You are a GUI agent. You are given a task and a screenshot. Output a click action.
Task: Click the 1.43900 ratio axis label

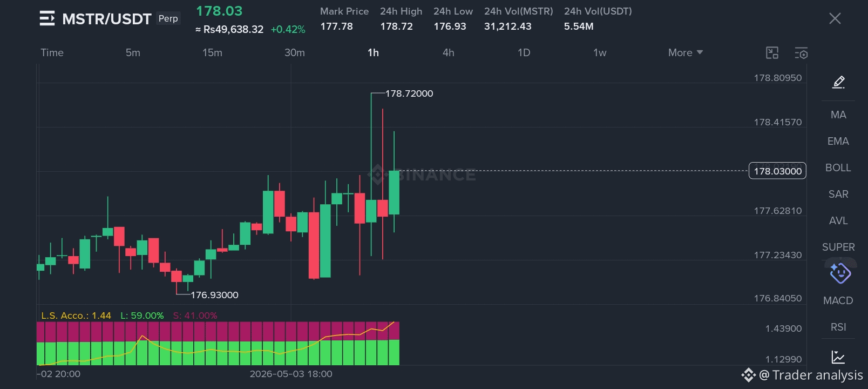coord(783,328)
